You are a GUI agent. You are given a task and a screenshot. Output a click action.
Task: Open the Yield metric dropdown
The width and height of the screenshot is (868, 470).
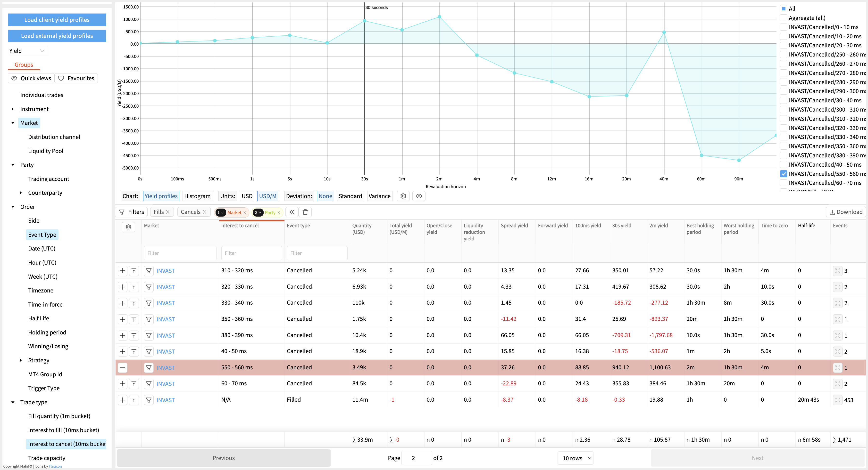(x=27, y=51)
